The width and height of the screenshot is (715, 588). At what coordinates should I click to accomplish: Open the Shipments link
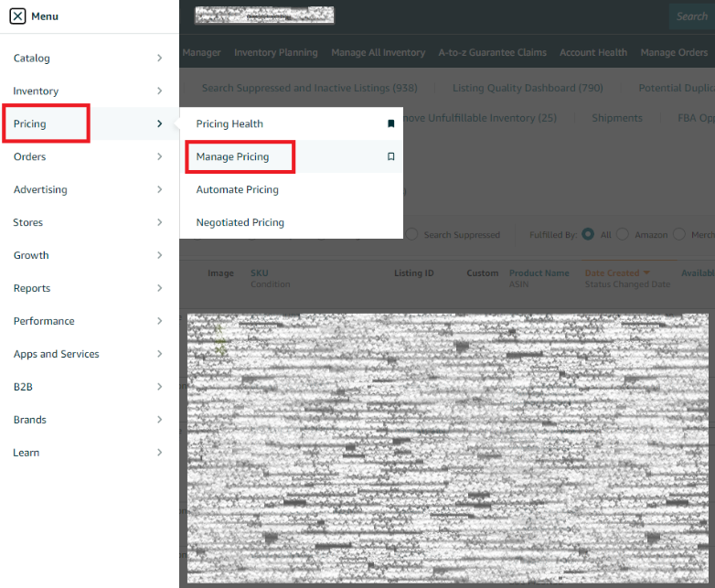point(617,118)
